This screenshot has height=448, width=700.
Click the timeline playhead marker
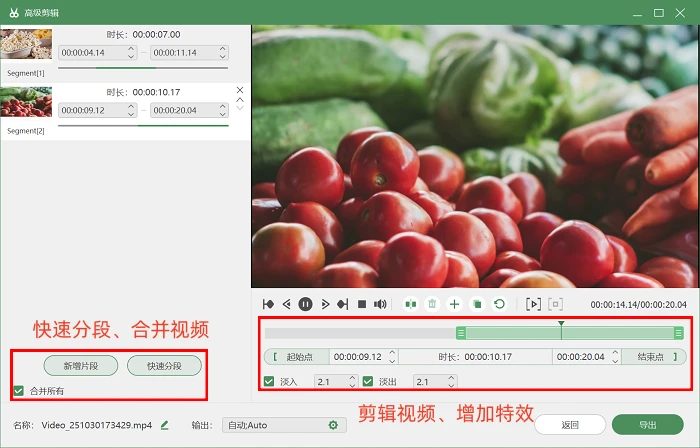click(x=561, y=324)
